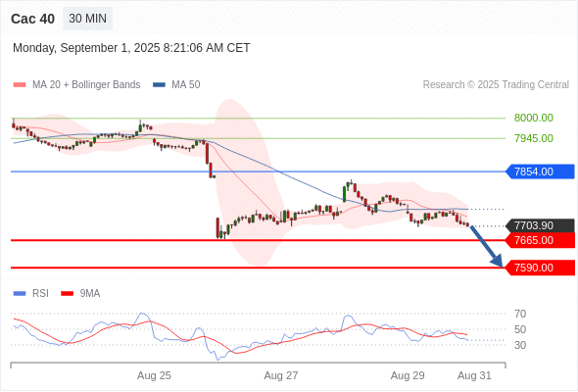Click the blue downward trend arrow
The height and width of the screenshot is (392, 578).
point(486,246)
